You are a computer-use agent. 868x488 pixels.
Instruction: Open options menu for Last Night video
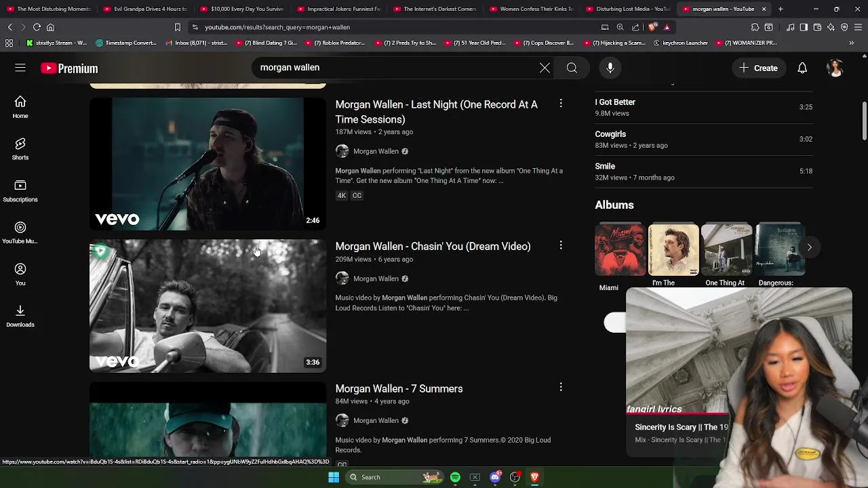(561, 103)
